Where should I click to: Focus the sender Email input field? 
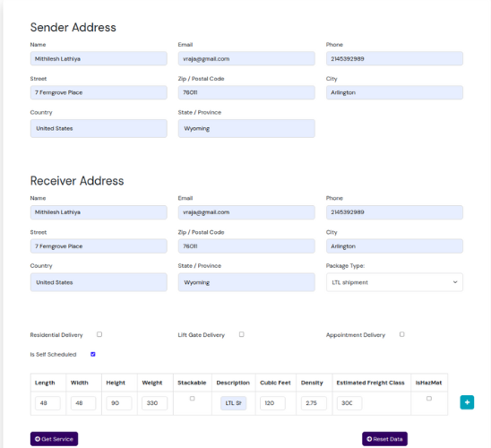click(x=246, y=58)
